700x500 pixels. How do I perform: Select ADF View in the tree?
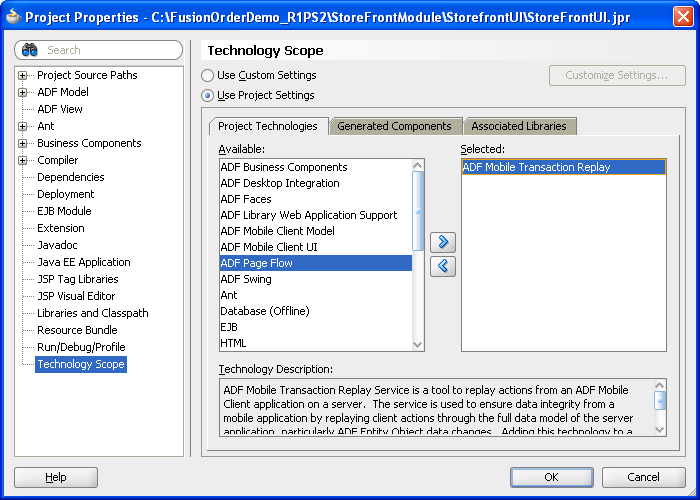coord(60,109)
